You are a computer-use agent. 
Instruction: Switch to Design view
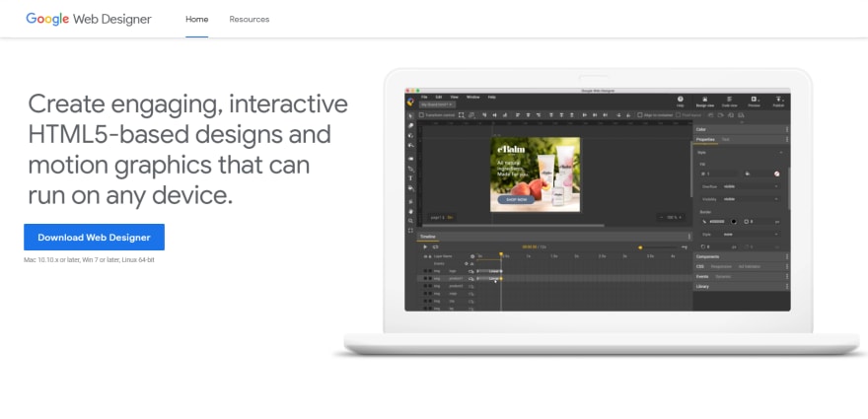[x=704, y=102]
